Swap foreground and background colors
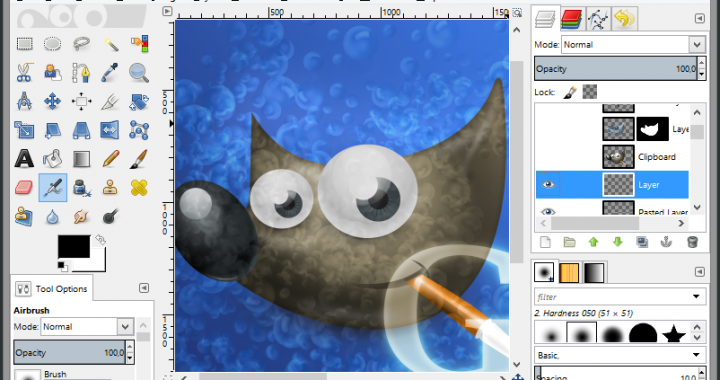Screen dimensions: 720x380 point(101,240)
